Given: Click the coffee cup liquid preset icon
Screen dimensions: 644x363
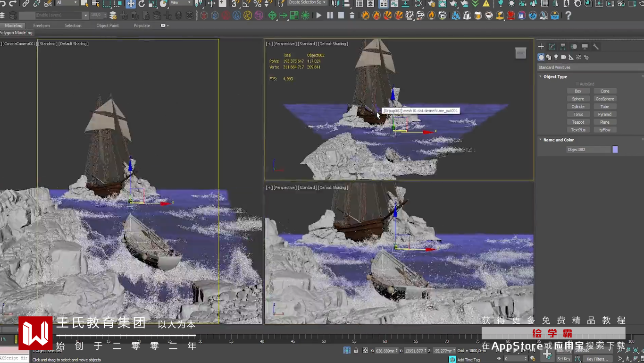Looking at the screenshot, I should point(489,16).
